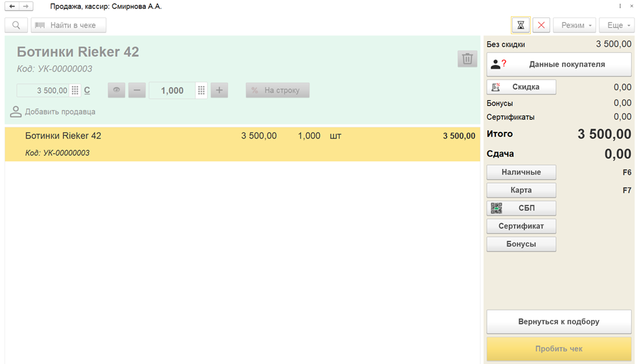Expand the Еще dropdown menu
Screen dimensions: 637x364
[616, 25]
